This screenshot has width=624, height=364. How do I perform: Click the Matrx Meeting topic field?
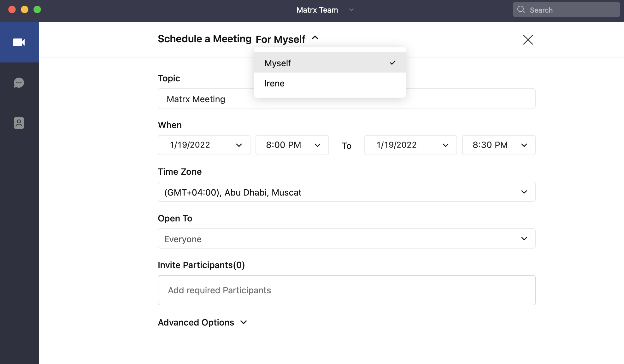tap(205, 99)
